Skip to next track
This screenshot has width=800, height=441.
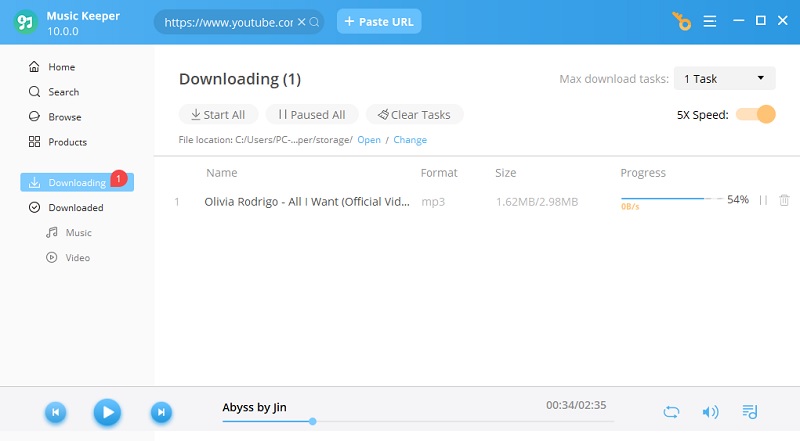point(161,412)
